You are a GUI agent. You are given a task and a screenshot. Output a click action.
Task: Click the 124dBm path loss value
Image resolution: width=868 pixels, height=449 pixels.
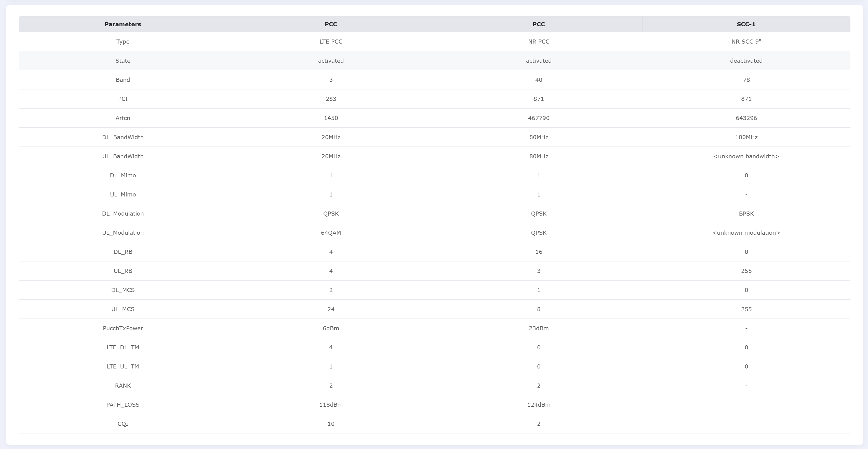pyautogui.click(x=539, y=404)
